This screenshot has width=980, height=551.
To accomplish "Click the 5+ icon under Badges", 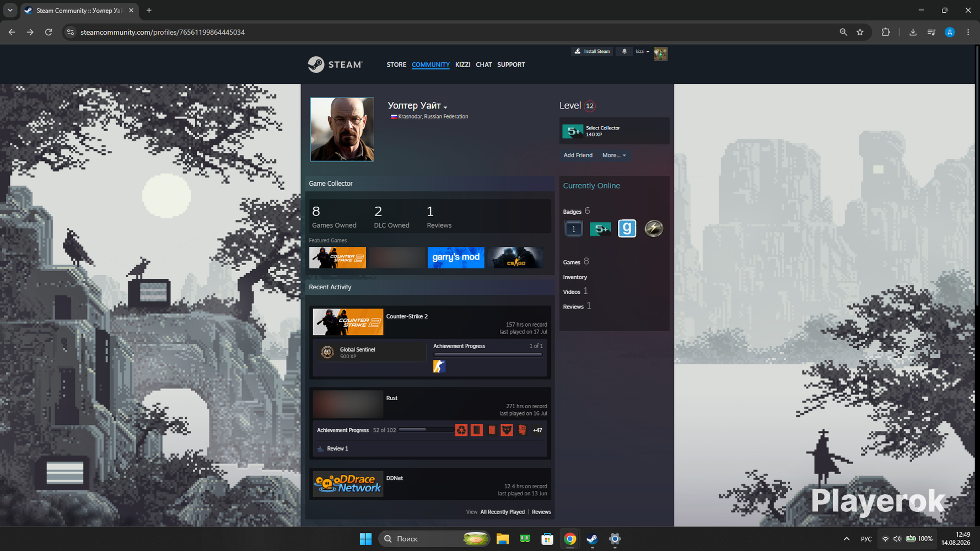I will pos(600,229).
